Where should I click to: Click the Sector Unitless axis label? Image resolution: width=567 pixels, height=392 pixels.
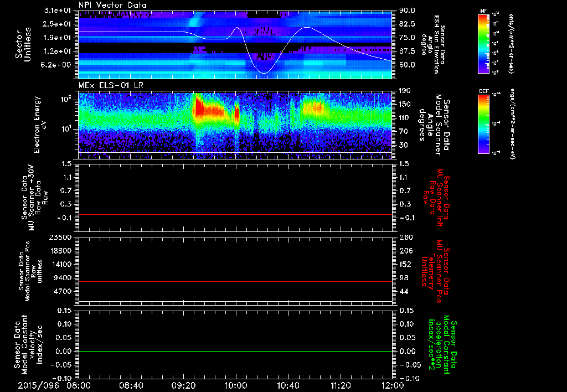click(x=22, y=44)
